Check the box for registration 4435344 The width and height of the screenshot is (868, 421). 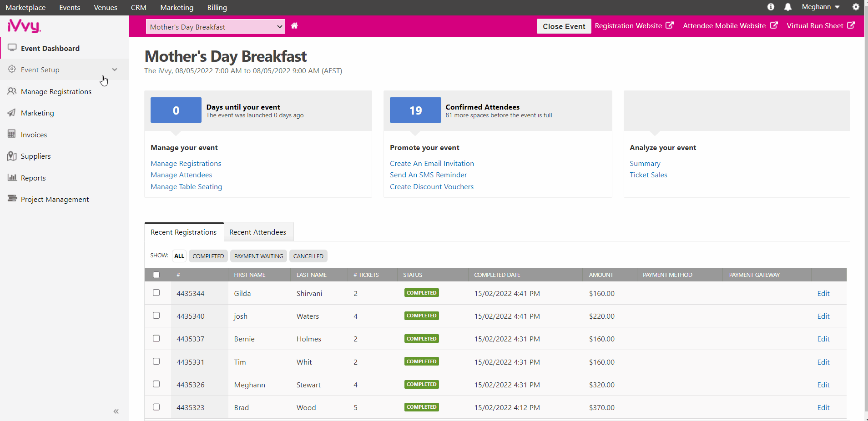pos(156,293)
